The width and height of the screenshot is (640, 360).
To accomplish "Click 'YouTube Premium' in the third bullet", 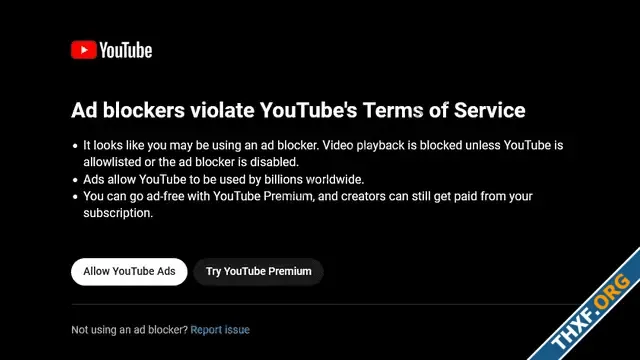I will click(263, 196).
